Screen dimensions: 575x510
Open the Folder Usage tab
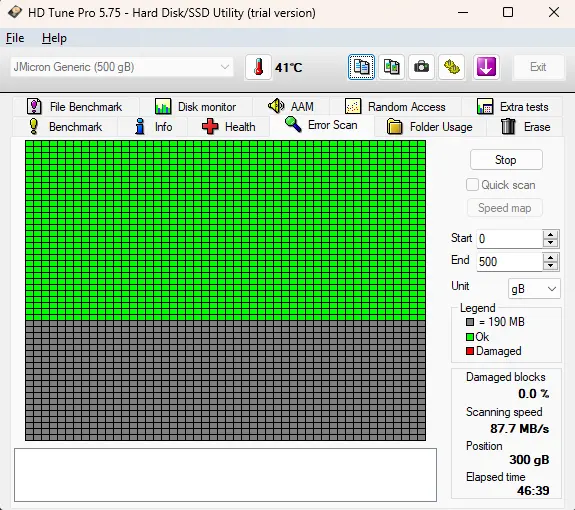(430, 127)
